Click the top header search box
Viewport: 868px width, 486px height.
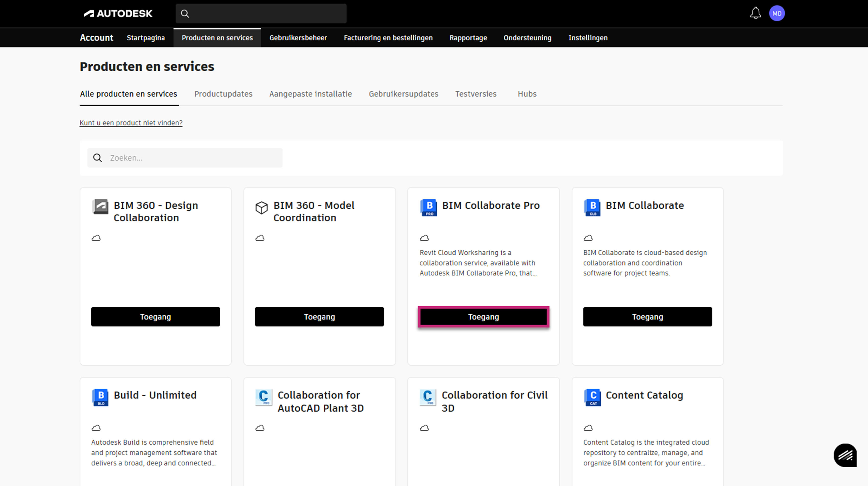266,13
